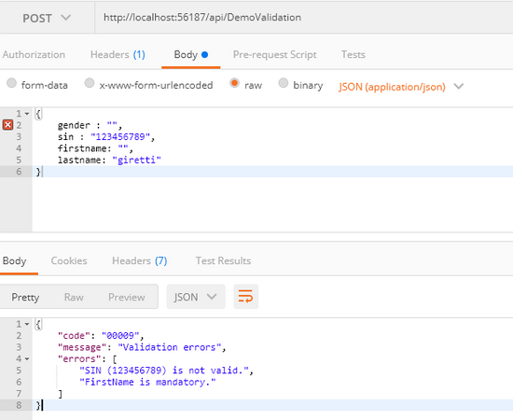Select the raw body radio button
Screen dimensions: 513x420
tap(234, 83)
